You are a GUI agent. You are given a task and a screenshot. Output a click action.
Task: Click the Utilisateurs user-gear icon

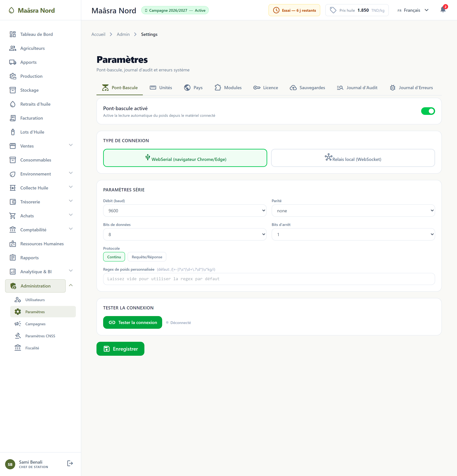(18, 300)
